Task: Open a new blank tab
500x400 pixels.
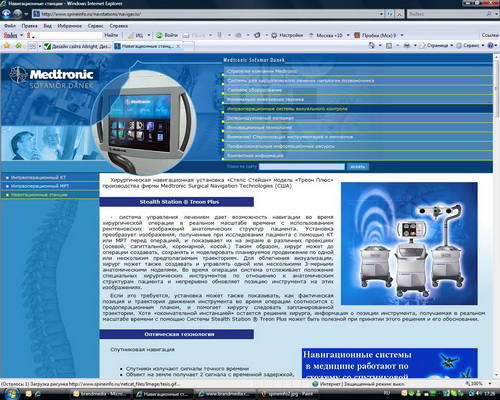Action: [x=189, y=46]
